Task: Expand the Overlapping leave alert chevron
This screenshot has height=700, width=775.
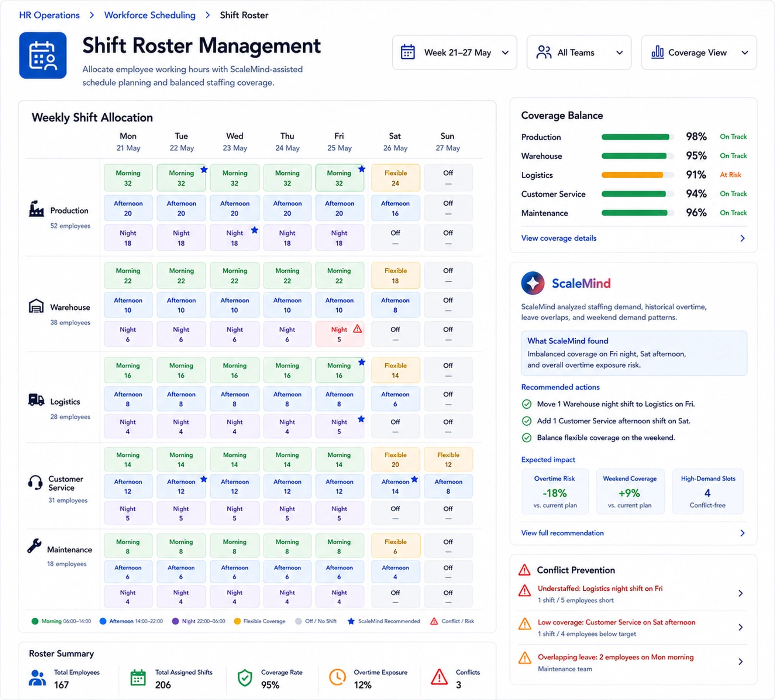Action: click(x=740, y=662)
